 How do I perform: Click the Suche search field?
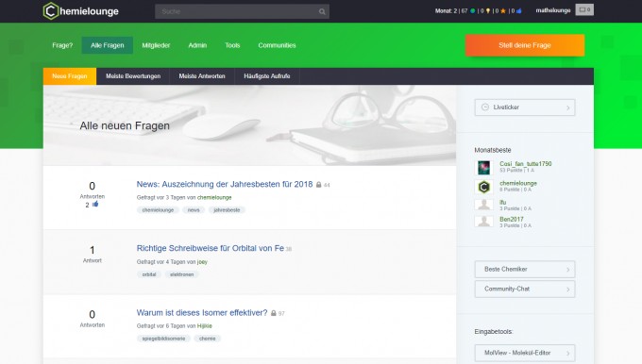pyautogui.click(x=242, y=11)
